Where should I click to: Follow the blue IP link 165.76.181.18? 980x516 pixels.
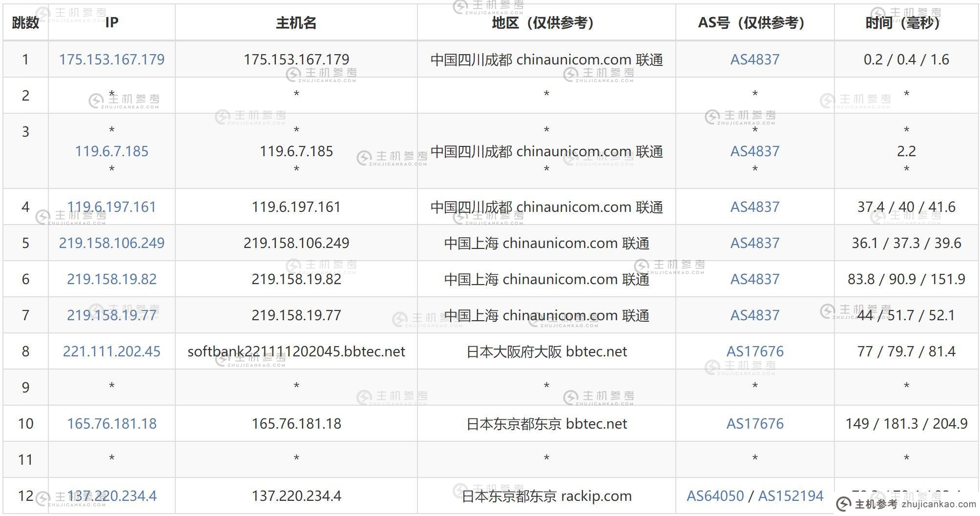click(x=111, y=424)
